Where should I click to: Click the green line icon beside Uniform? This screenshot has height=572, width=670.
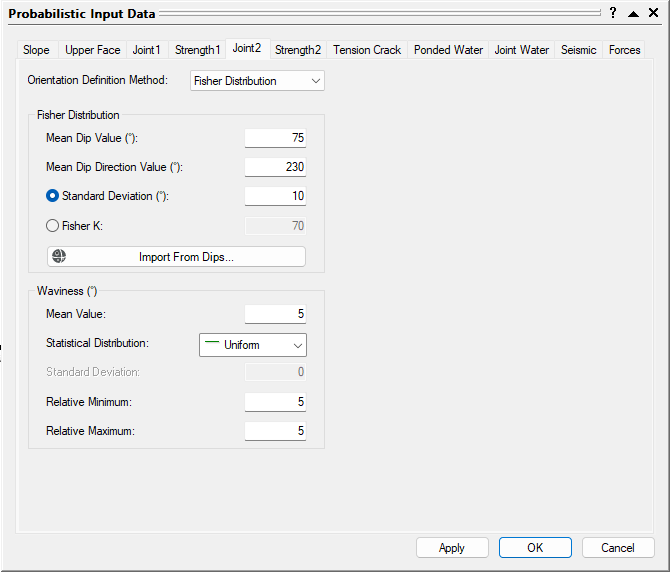click(212, 342)
